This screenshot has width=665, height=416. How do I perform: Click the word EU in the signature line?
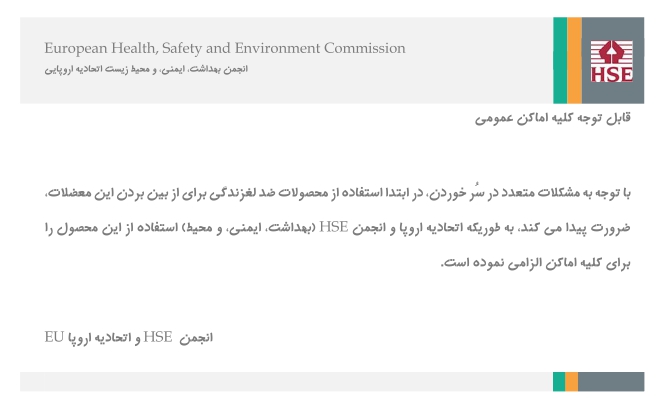[x=55, y=337]
